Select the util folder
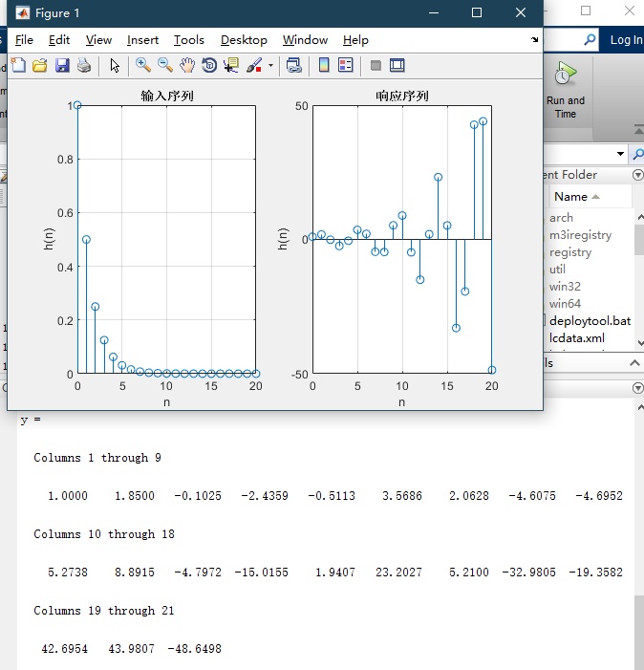The height and width of the screenshot is (670, 644). point(557,270)
